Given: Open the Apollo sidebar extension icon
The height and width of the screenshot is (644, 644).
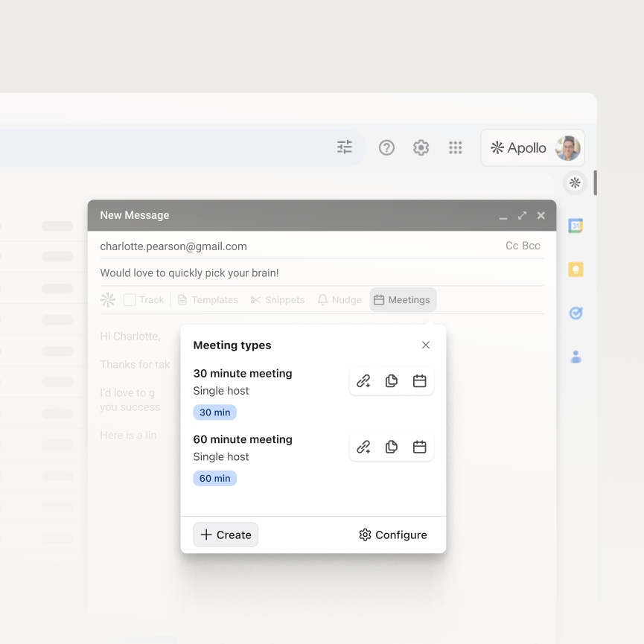Looking at the screenshot, I should coord(575,182).
